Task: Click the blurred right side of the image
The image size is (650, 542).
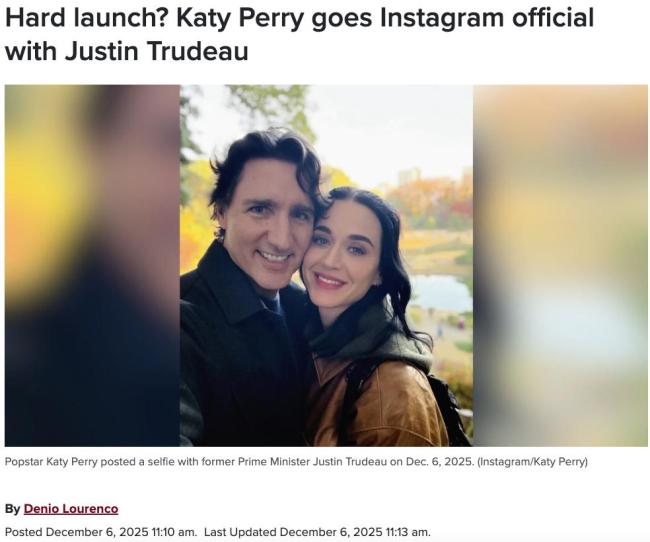Action: [560, 265]
